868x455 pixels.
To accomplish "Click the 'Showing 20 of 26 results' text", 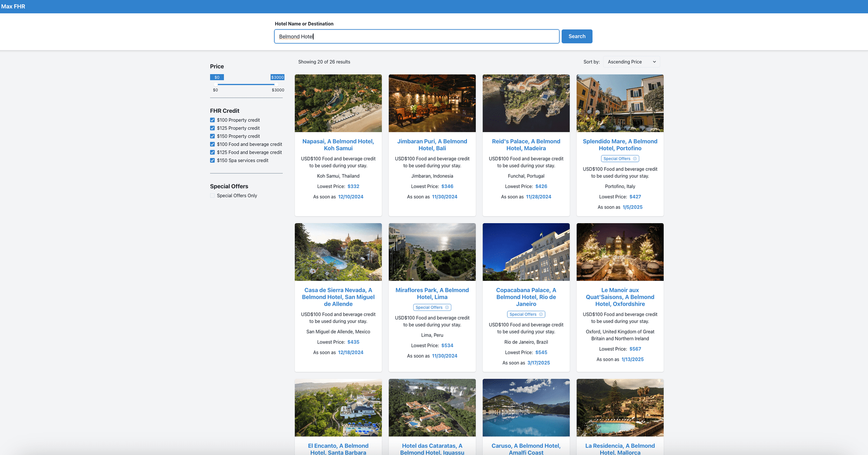I will (324, 62).
